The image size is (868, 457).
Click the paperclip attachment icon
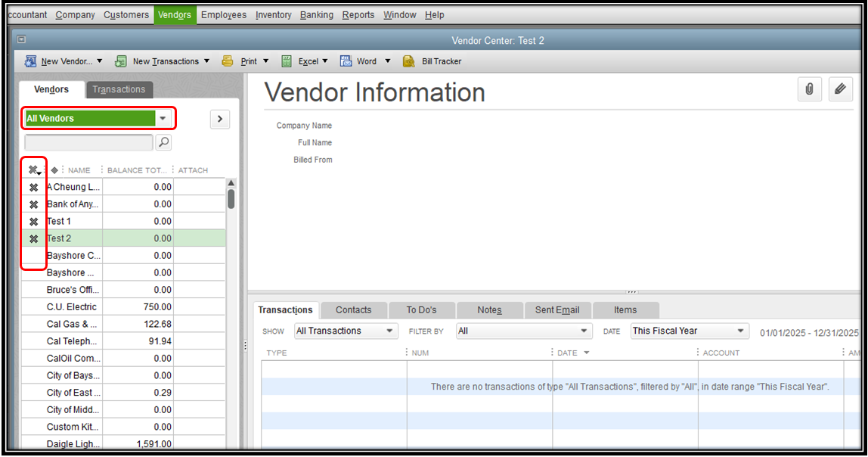pos(809,89)
